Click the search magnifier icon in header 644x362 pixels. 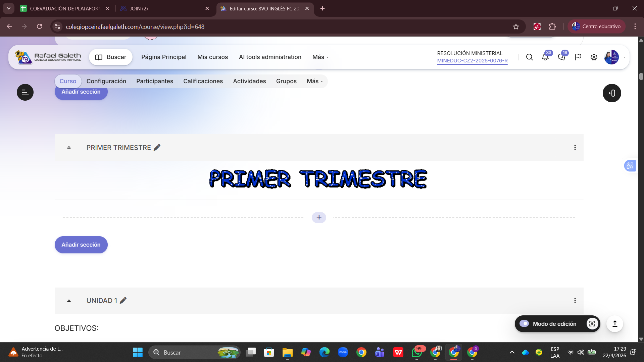click(x=529, y=57)
